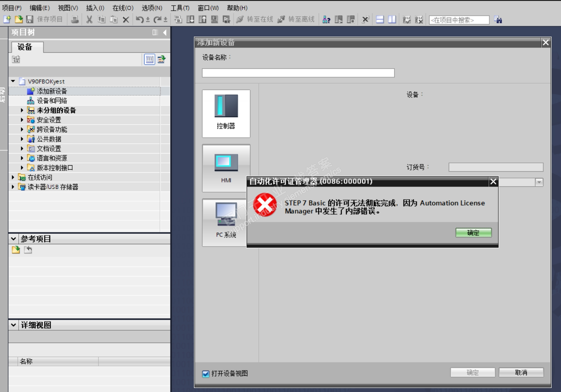Viewport: 561px width, 392px height.
Task: Click the Accessible devices icon
Action: (x=326, y=19)
